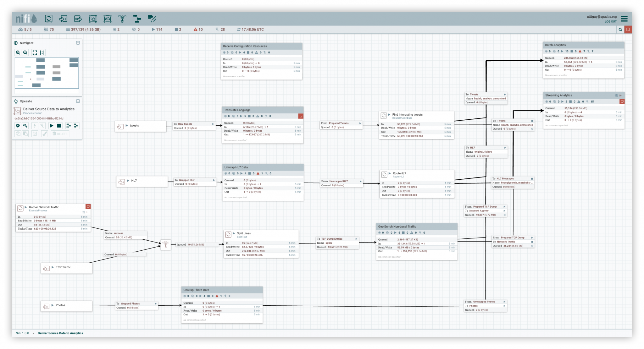Click the birdseye minimap view
Screen dimensions: 644x349
[47, 73]
